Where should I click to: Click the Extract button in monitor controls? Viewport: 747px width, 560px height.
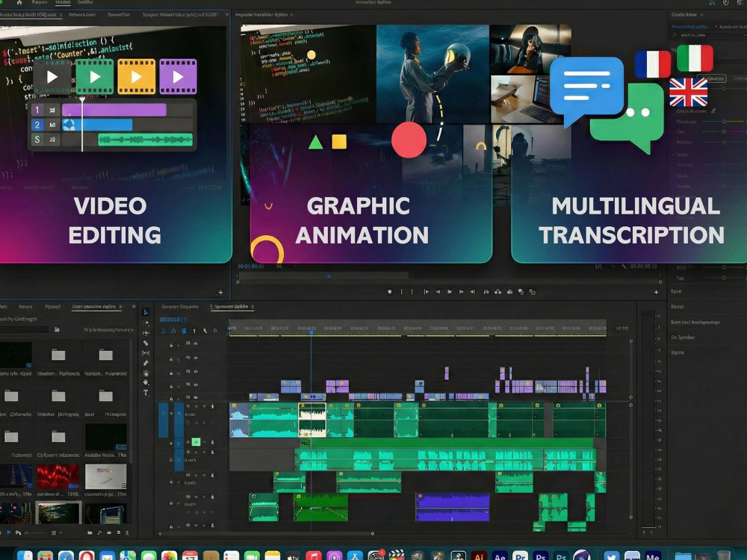(x=498, y=292)
